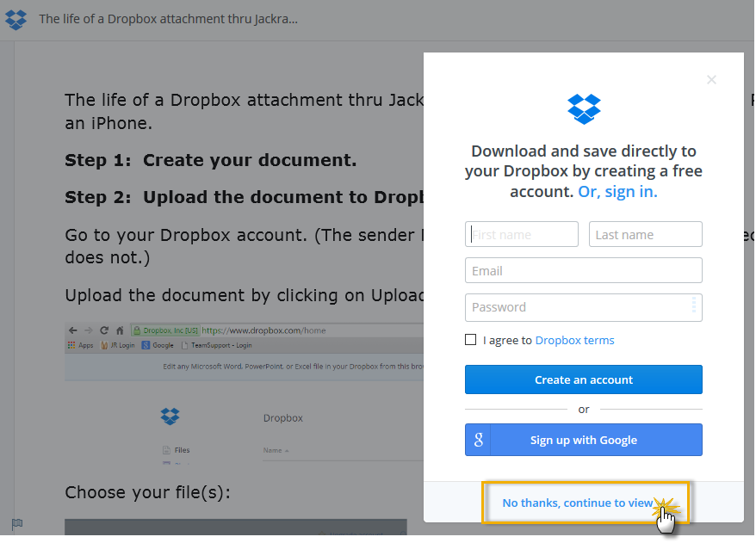Screen dimensions: 756x543
Task: Focus the Last name field
Action: pyautogui.click(x=645, y=234)
